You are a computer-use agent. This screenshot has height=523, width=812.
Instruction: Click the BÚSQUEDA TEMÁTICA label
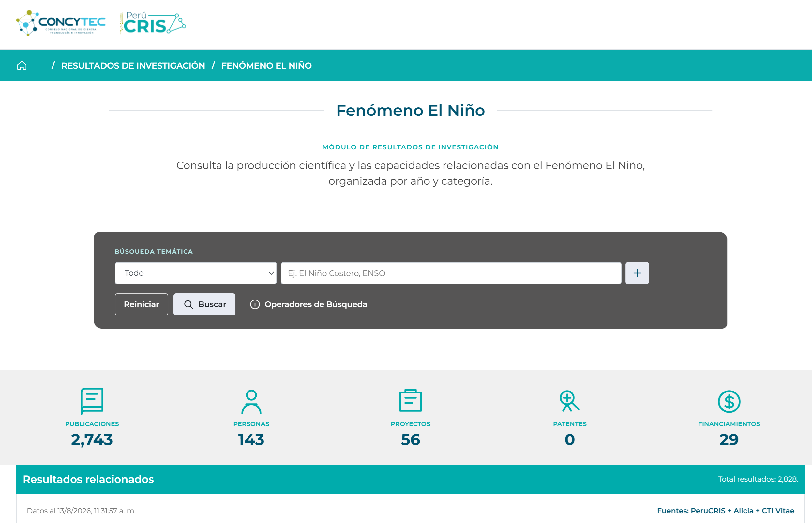point(154,251)
